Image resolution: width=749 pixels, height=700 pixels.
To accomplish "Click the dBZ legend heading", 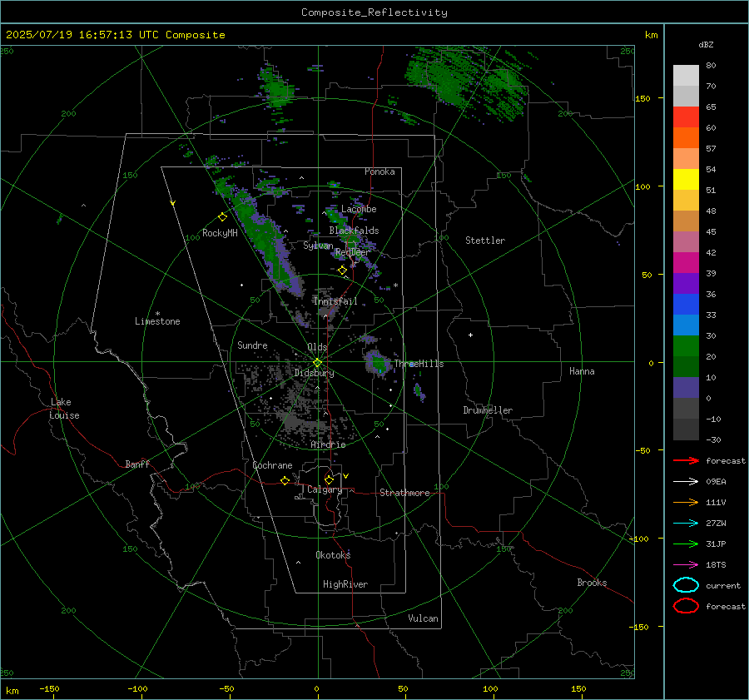I will [x=706, y=44].
